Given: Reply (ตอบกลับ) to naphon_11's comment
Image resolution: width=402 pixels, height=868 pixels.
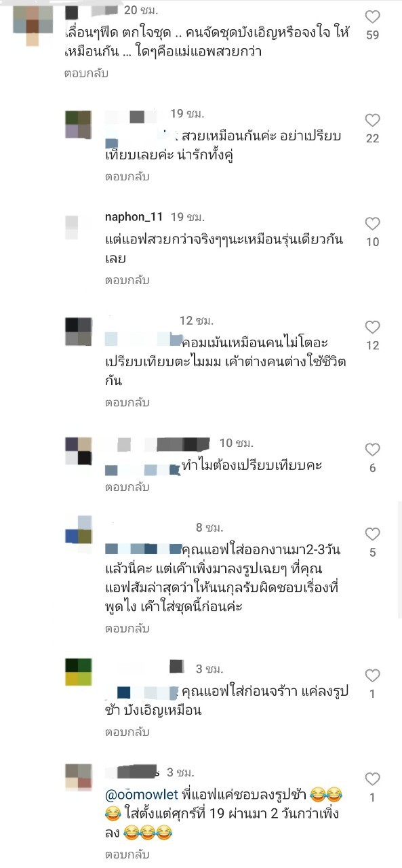Looking at the screenshot, I should [127, 280].
